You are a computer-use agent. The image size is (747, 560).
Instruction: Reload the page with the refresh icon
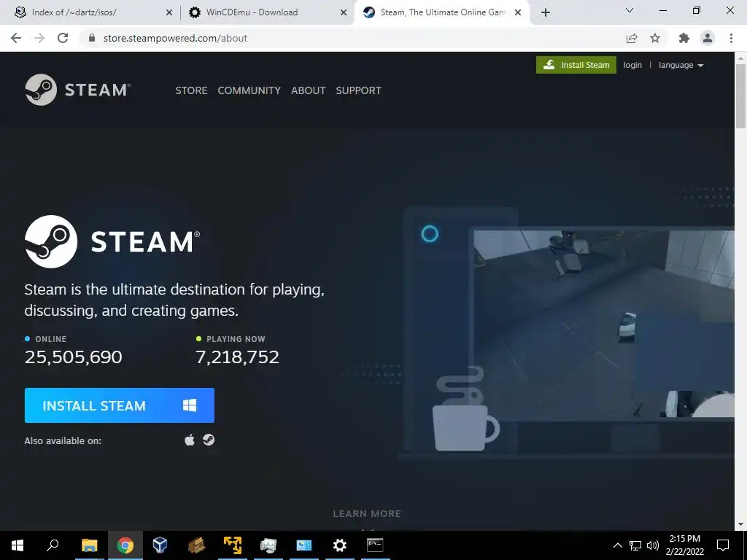pyautogui.click(x=63, y=38)
